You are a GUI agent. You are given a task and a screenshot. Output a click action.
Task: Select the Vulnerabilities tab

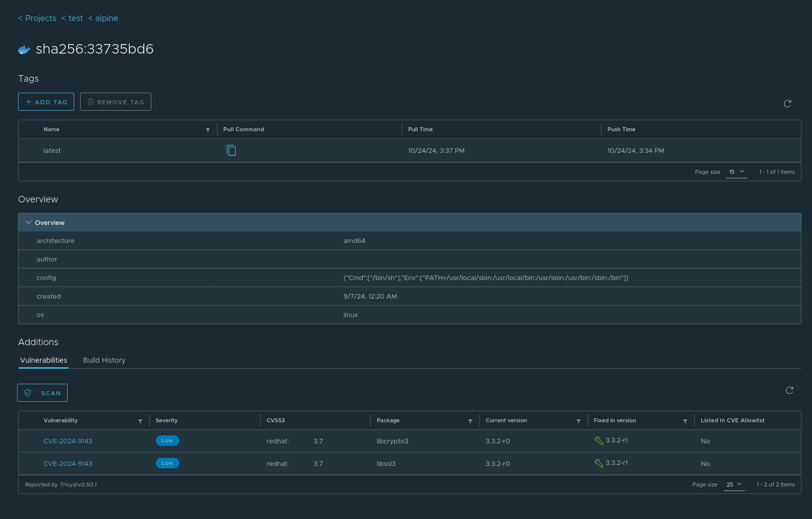[x=44, y=360]
